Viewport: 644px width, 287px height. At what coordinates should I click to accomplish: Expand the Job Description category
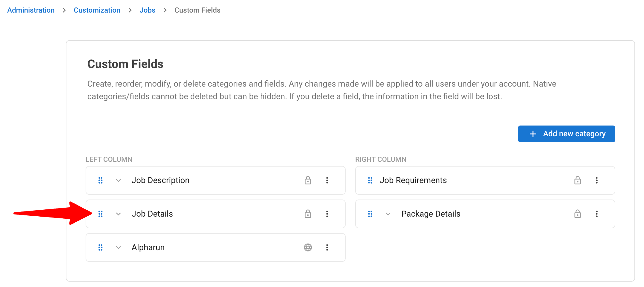(x=119, y=180)
